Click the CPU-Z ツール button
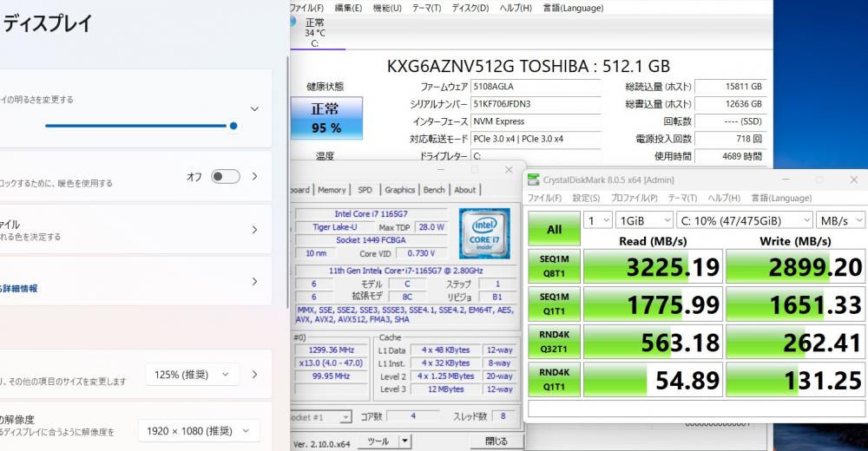 378,441
